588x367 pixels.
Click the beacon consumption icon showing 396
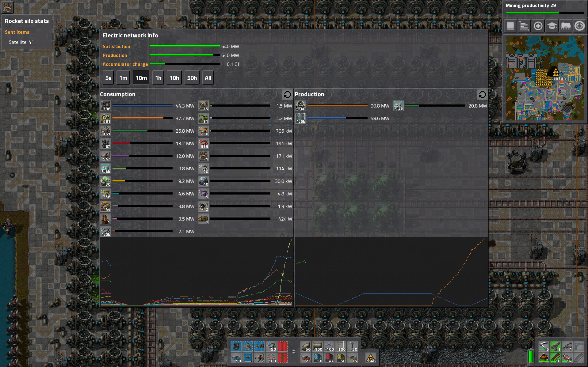click(106, 106)
